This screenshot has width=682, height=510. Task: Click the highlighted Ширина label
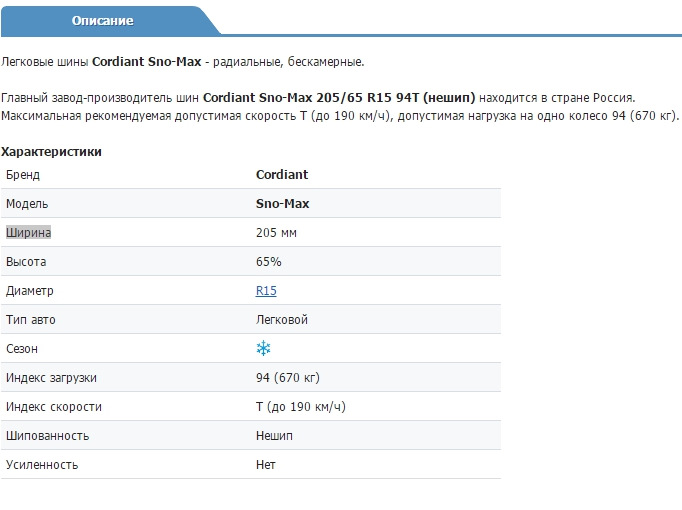click(x=28, y=233)
